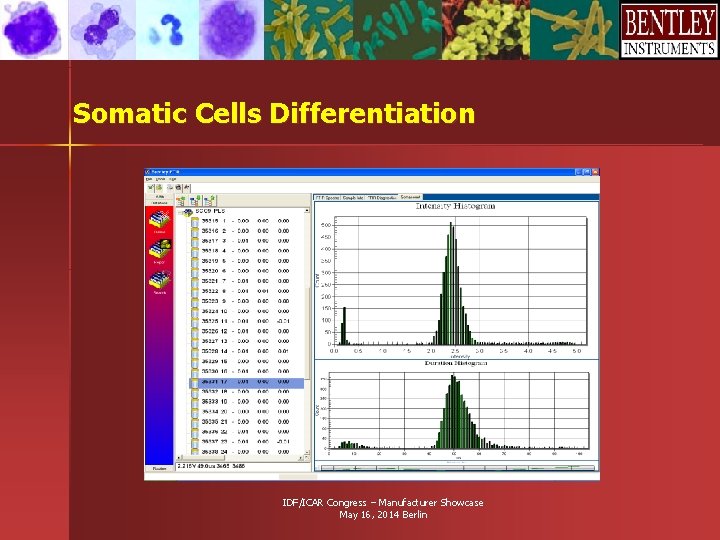Close the Bentley FTS application window
720x540 pixels.
pos(595,172)
